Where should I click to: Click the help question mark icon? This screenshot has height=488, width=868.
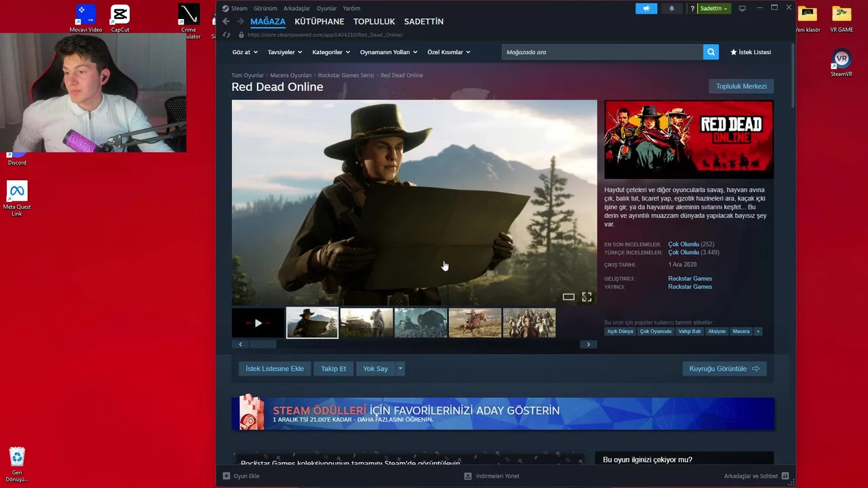(692, 8)
